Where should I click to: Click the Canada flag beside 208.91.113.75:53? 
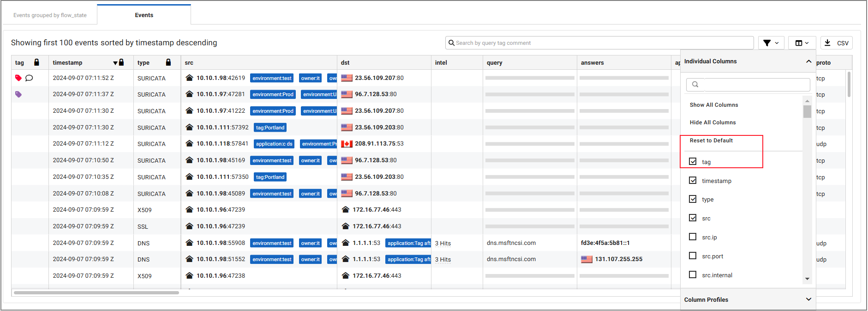(x=347, y=144)
